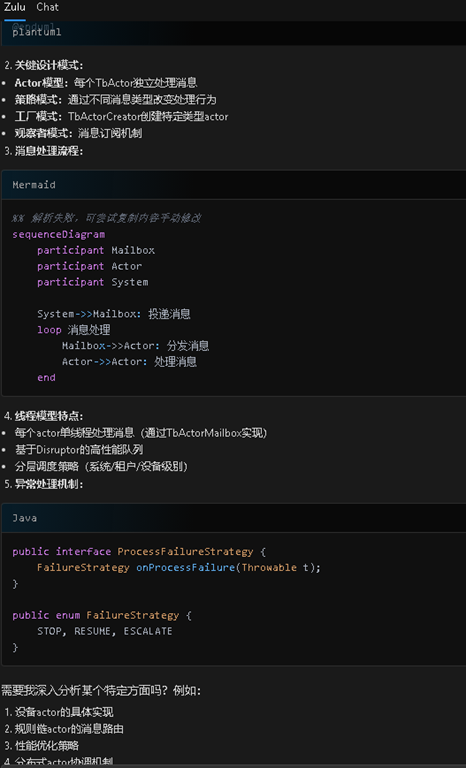Image resolution: width=466 pixels, height=768 pixels.
Task: Click 'participant System' code line
Action: click(x=93, y=282)
